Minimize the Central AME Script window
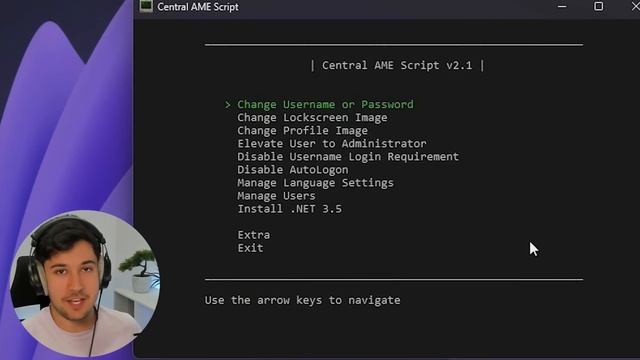 coord(562,7)
